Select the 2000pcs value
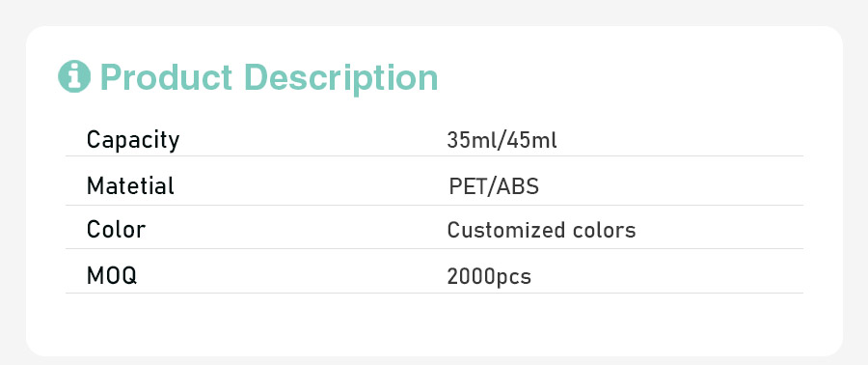Screen dimensions: 868x365 [x=489, y=276]
